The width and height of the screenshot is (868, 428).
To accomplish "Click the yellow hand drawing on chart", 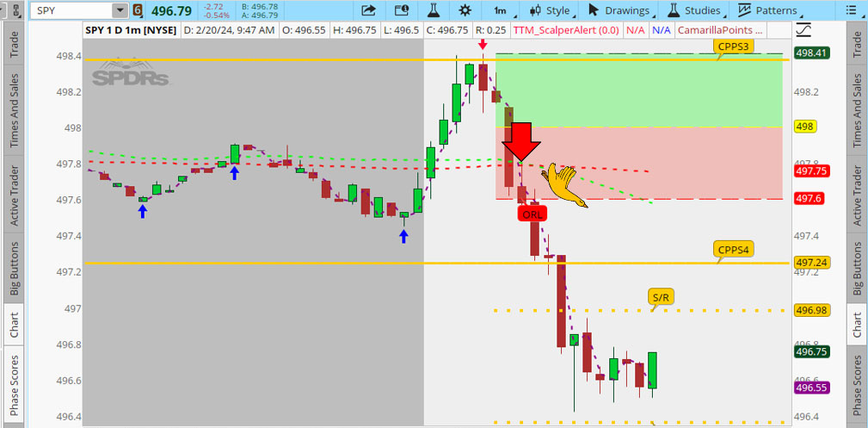I will click(564, 185).
